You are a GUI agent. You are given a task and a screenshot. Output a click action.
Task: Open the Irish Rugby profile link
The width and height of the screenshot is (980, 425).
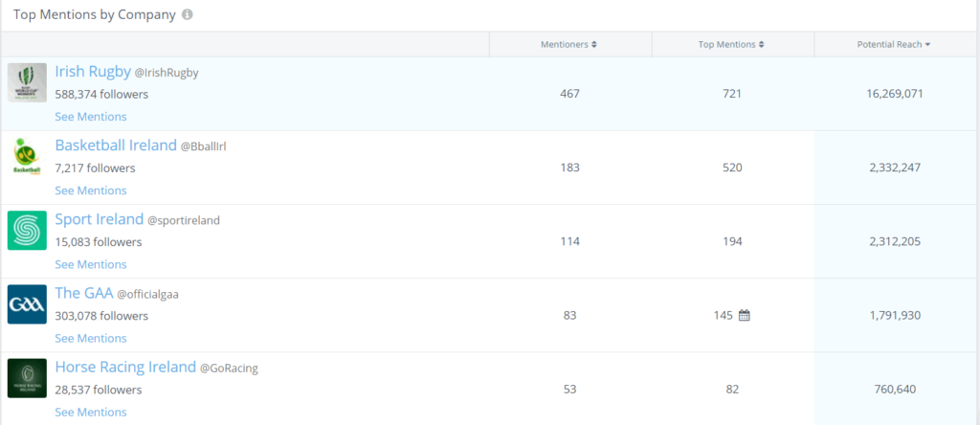pos(92,72)
